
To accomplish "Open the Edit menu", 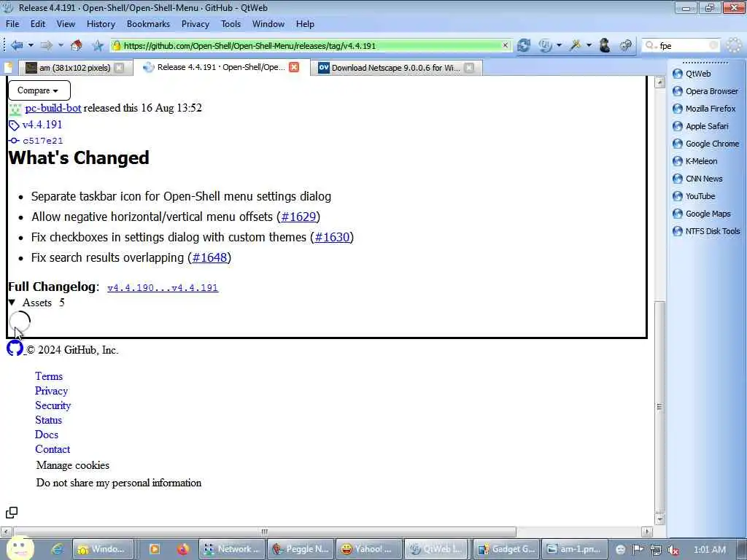I will 38,24.
